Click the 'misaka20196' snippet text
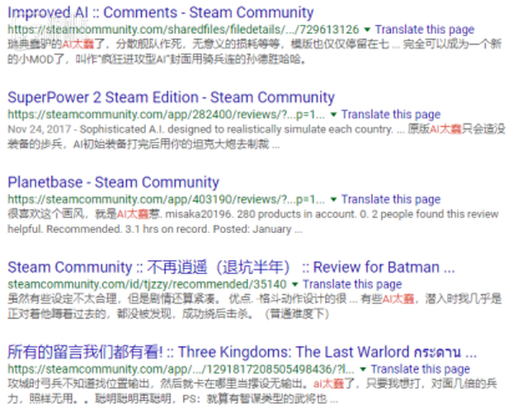This screenshot has height=411, width=532. [x=199, y=214]
